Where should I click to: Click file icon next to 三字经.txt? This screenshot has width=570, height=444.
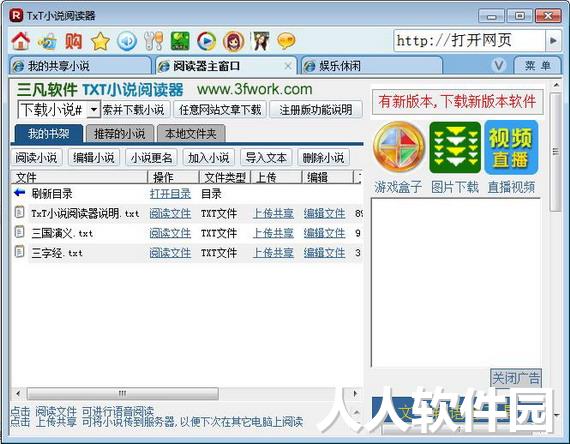(x=19, y=251)
